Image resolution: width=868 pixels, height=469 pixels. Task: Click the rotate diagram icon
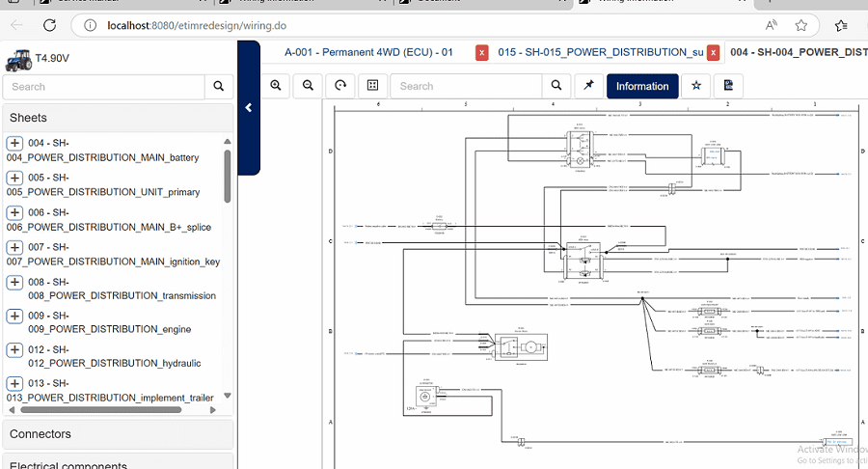[x=340, y=86]
